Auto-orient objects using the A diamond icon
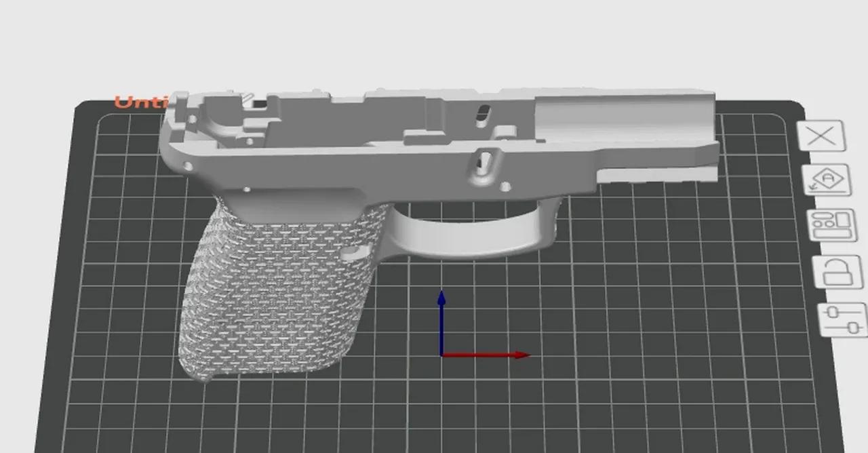 pyautogui.click(x=825, y=180)
